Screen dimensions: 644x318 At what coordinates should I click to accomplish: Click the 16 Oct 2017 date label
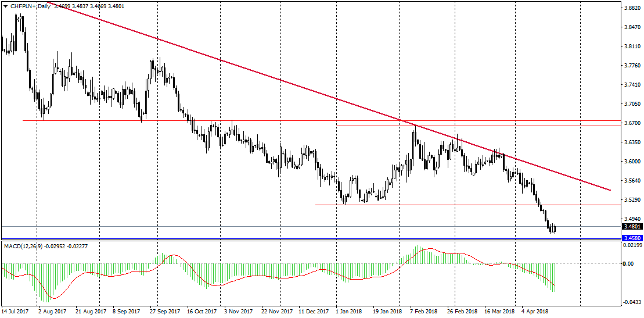click(x=202, y=312)
